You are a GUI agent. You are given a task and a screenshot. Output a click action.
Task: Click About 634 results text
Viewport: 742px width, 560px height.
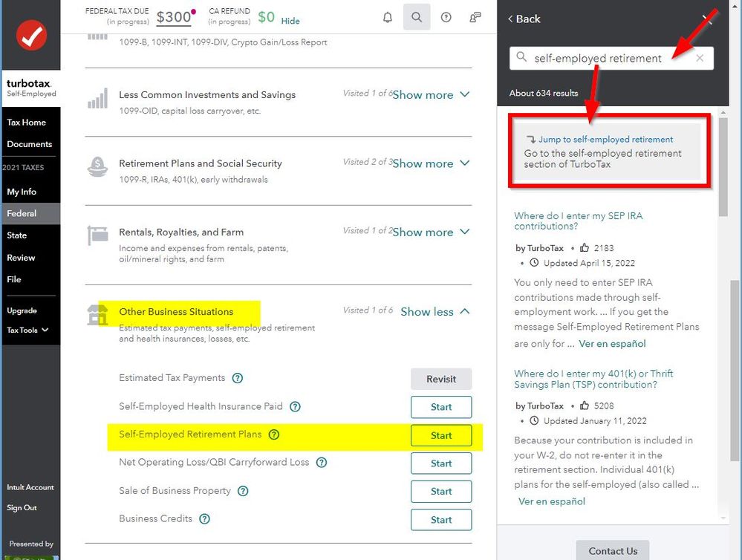click(544, 93)
